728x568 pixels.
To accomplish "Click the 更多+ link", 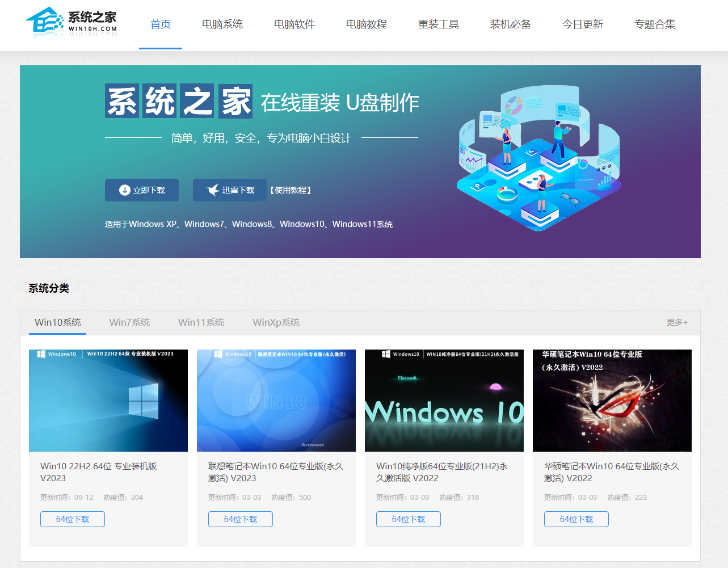I will click(677, 322).
